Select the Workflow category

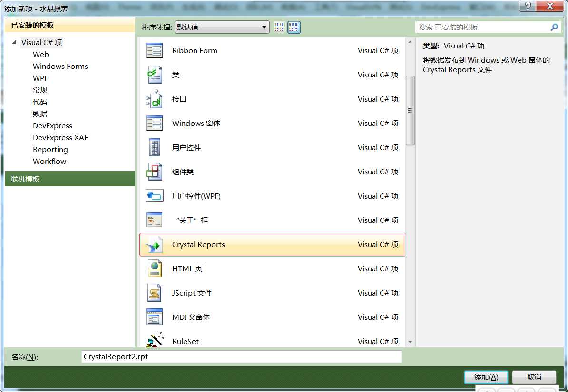(49, 162)
